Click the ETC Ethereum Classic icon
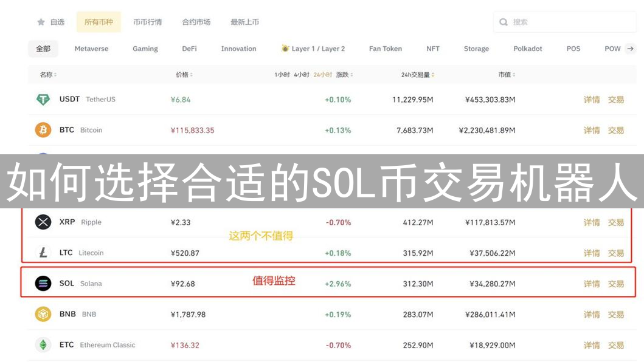This screenshot has height=362, width=644. pyautogui.click(x=43, y=345)
